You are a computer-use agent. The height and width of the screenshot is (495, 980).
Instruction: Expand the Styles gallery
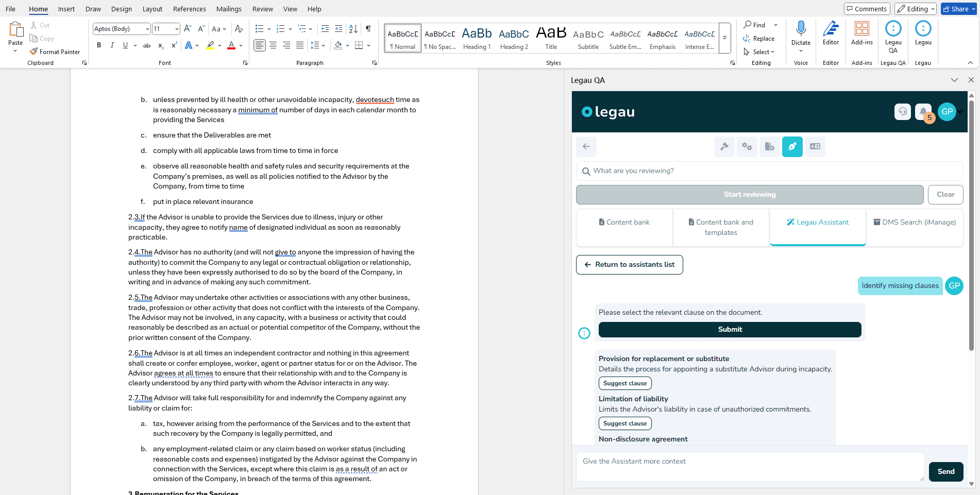point(724,38)
